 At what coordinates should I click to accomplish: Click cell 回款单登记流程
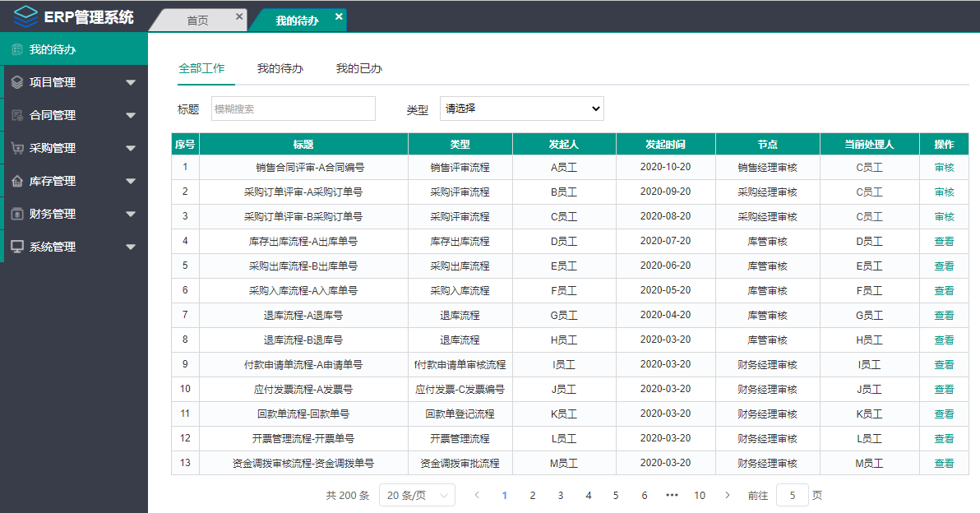pyautogui.click(x=460, y=414)
